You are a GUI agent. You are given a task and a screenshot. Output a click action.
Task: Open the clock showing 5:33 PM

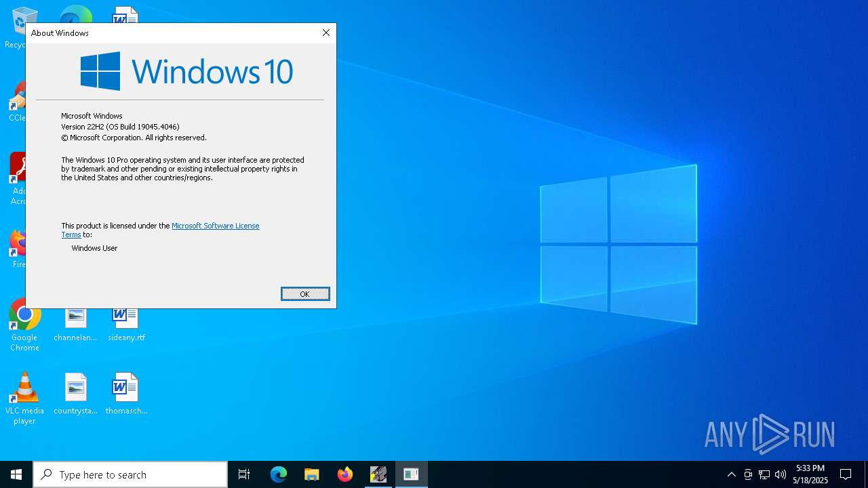point(810,474)
